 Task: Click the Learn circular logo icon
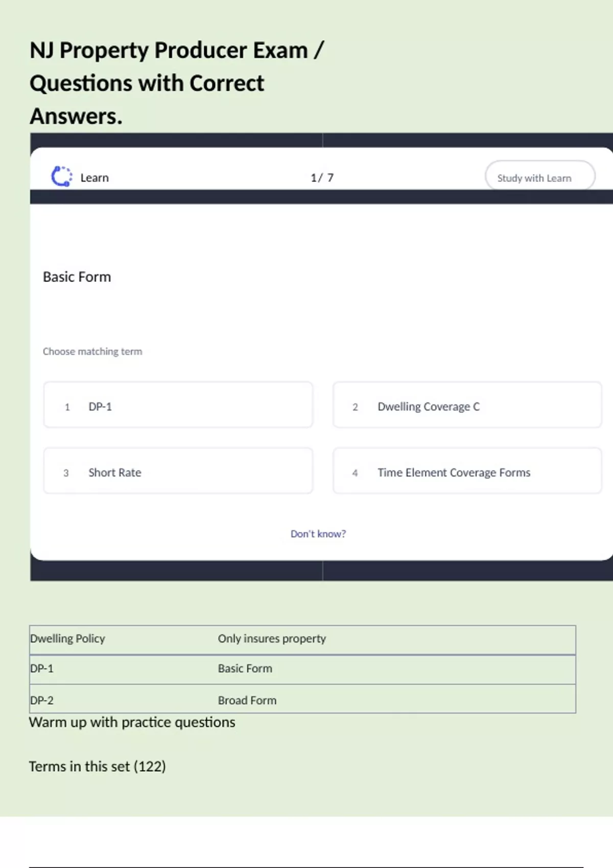point(61,177)
